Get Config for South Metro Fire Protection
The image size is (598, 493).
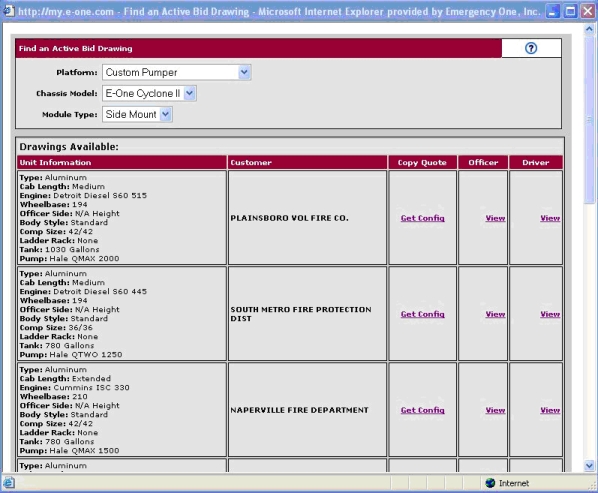tap(423, 314)
